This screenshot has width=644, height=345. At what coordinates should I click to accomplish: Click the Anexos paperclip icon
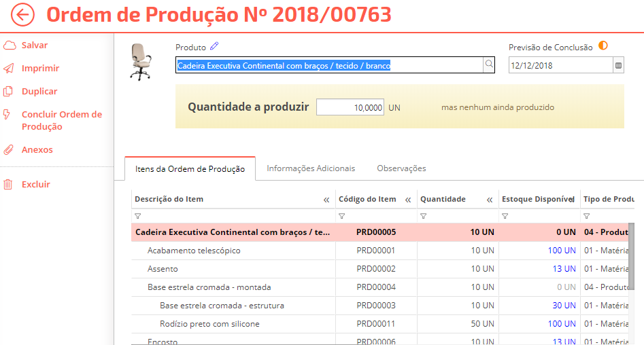(10, 150)
